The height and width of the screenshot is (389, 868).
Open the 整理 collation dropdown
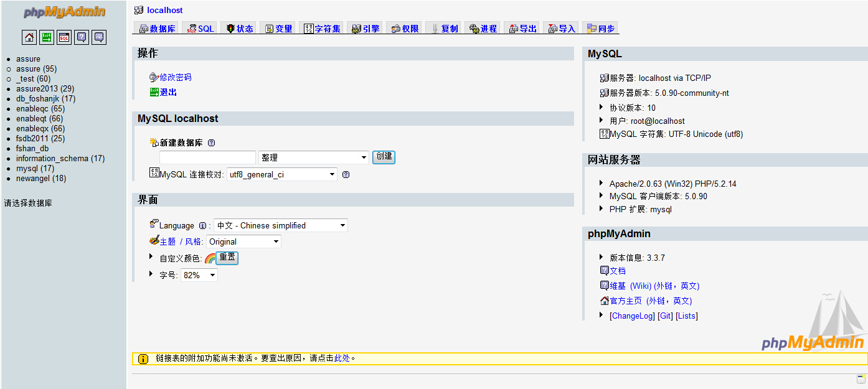point(314,157)
